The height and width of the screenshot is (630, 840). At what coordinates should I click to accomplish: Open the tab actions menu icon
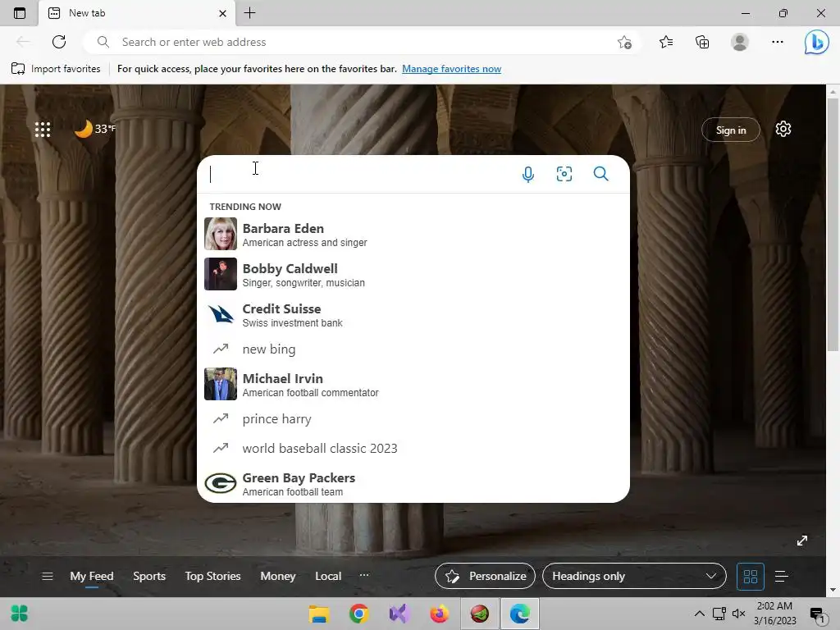pos(20,13)
